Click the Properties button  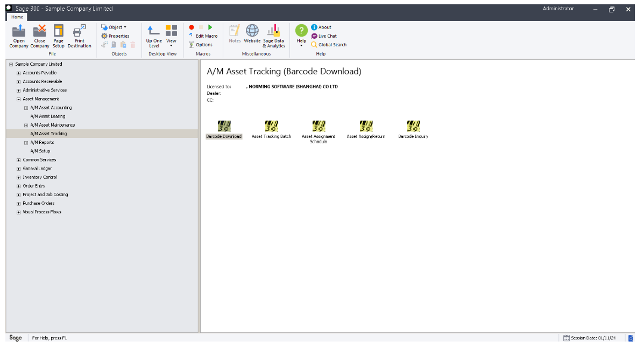[x=116, y=36]
